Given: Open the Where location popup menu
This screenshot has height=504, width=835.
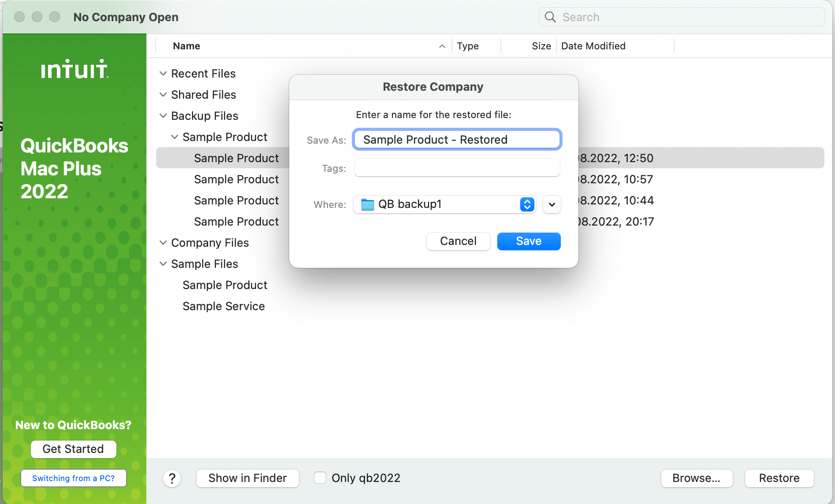Looking at the screenshot, I should coord(526,204).
